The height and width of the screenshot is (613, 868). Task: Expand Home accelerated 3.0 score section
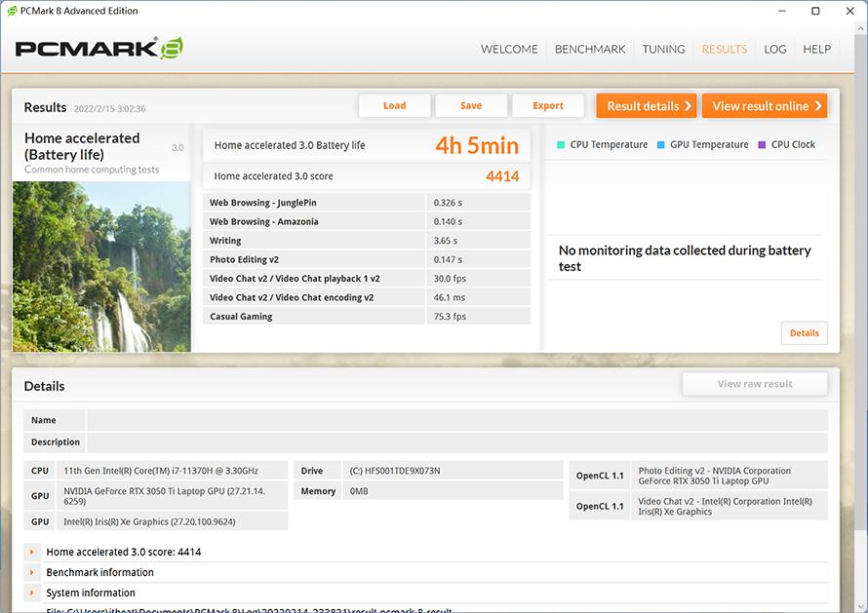tap(32, 553)
